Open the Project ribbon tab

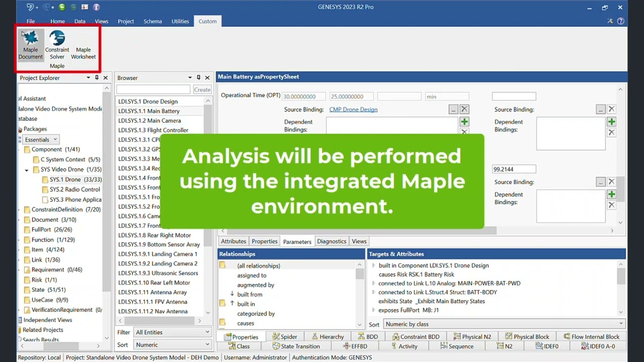click(126, 21)
